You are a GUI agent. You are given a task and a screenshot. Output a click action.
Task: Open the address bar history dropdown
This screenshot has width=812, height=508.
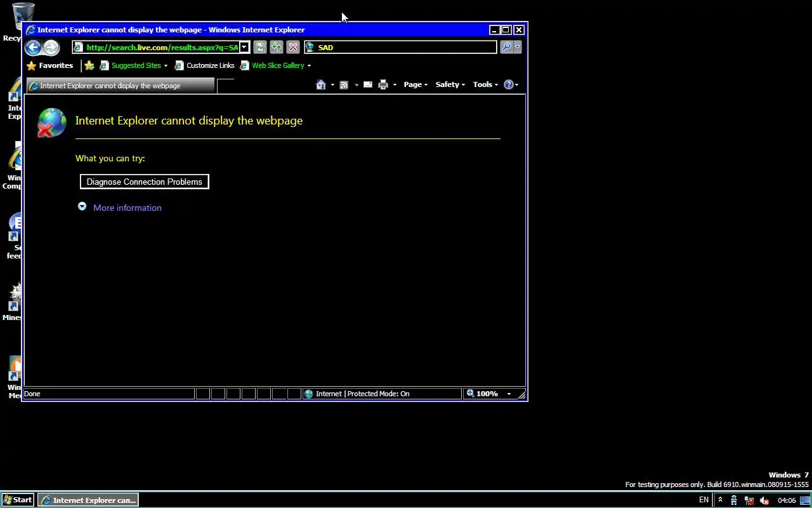pyautogui.click(x=244, y=48)
